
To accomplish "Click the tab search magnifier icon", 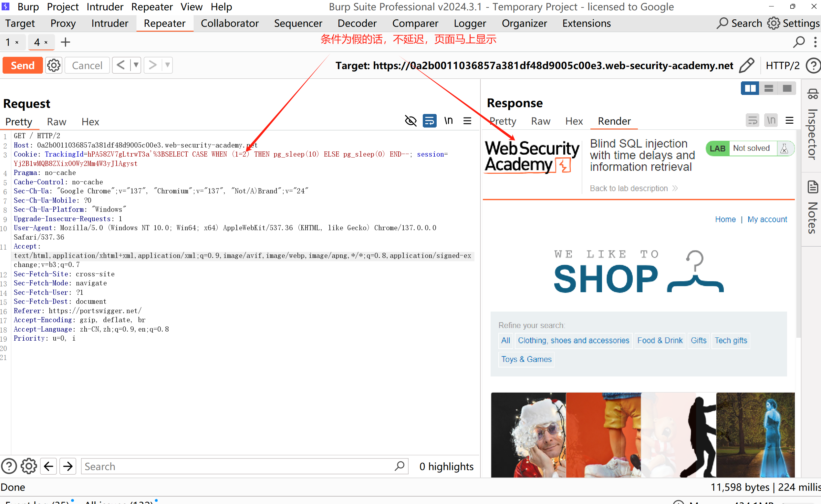I will [799, 42].
